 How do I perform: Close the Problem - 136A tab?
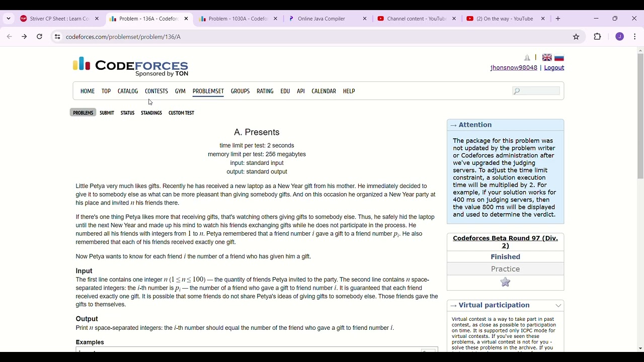pos(186,19)
